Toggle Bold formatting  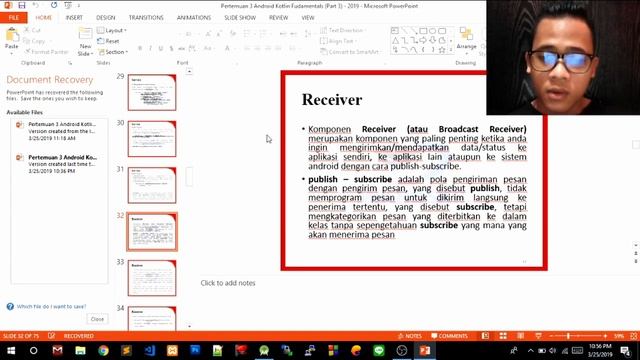pos(140,48)
